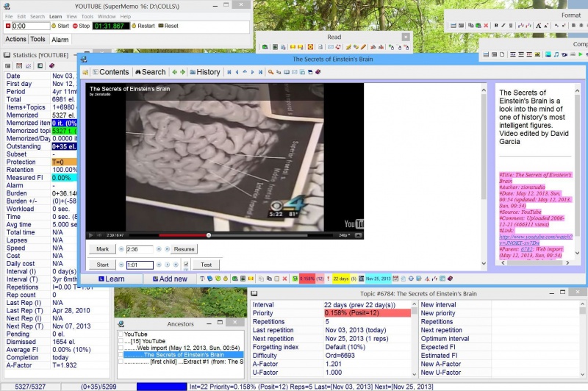Image resolution: width=588 pixels, height=391 pixels.
Task: Click Bold in the Format toolbar
Action: (496, 26)
